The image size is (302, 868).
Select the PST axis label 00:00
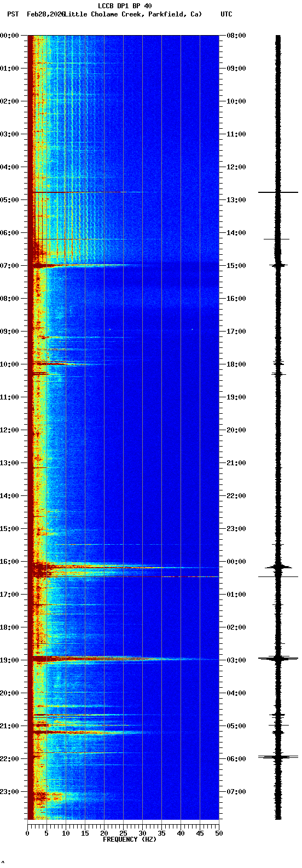click(x=9, y=36)
